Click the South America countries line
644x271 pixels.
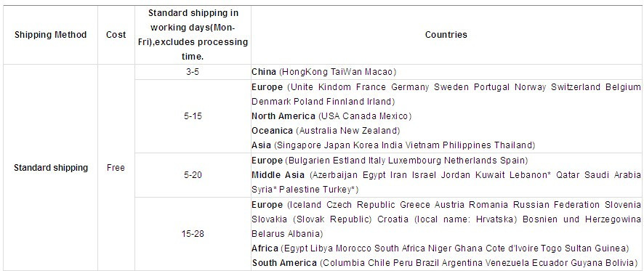pyautogui.click(x=445, y=263)
